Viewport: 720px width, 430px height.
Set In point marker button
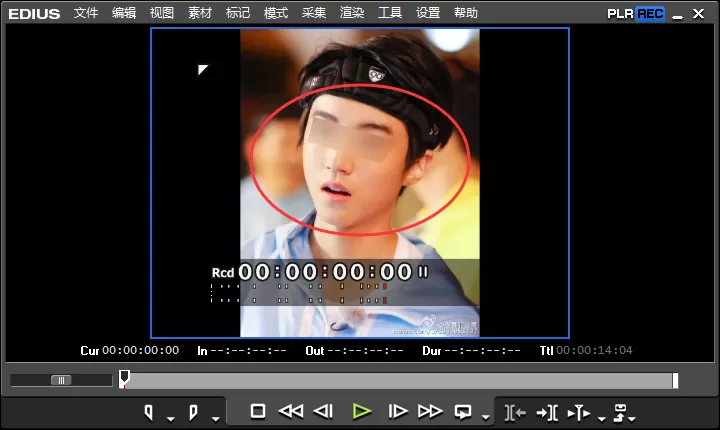pos(148,412)
